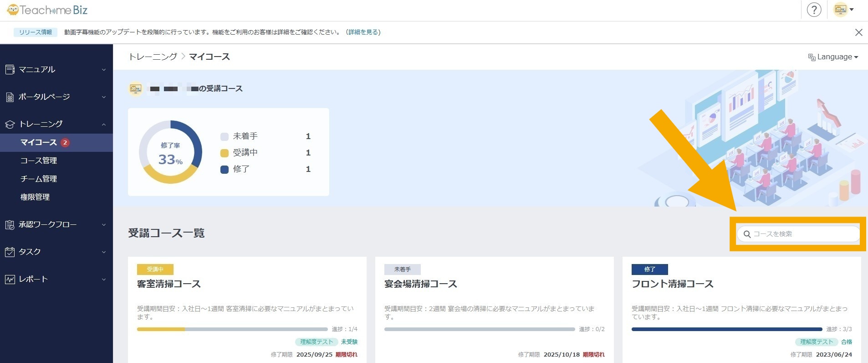Click the 修了率 33% donut chart

point(170,152)
